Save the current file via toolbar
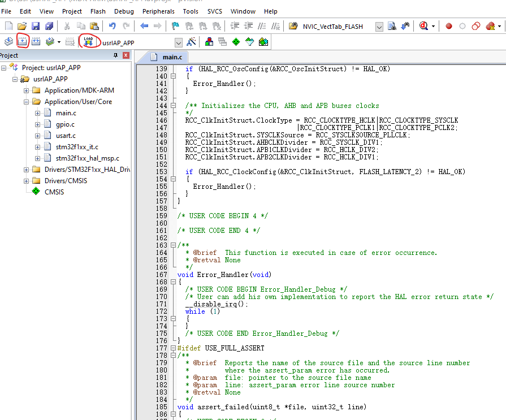This screenshot has width=506, height=420. click(x=36, y=26)
